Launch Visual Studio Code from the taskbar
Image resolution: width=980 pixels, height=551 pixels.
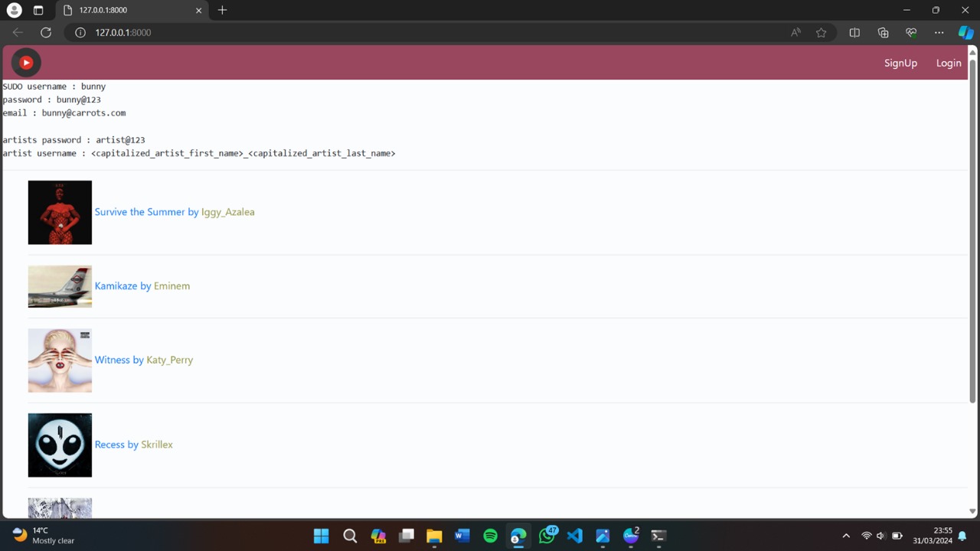click(574, 535)
